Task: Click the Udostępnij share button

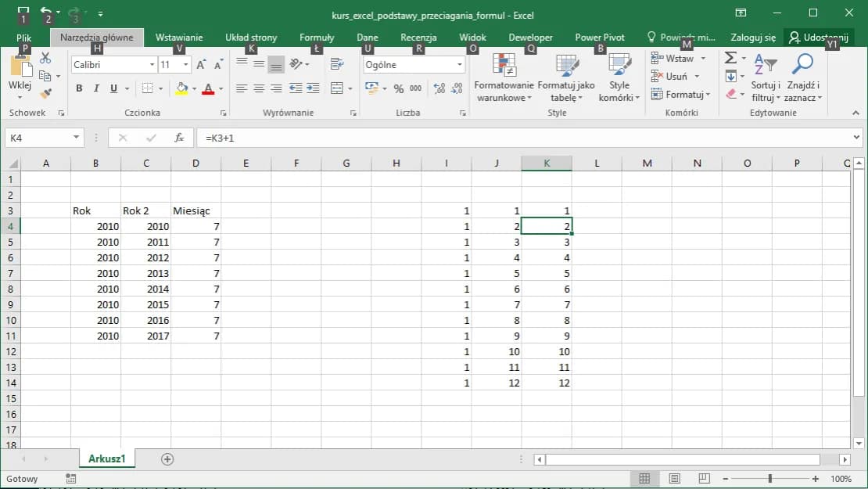Action: pos(819,38)
